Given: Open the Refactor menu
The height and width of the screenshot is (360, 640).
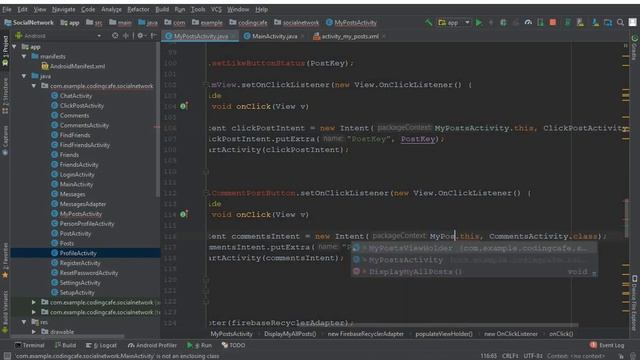Looking at the screenshot, I should (x=138, y=9).
